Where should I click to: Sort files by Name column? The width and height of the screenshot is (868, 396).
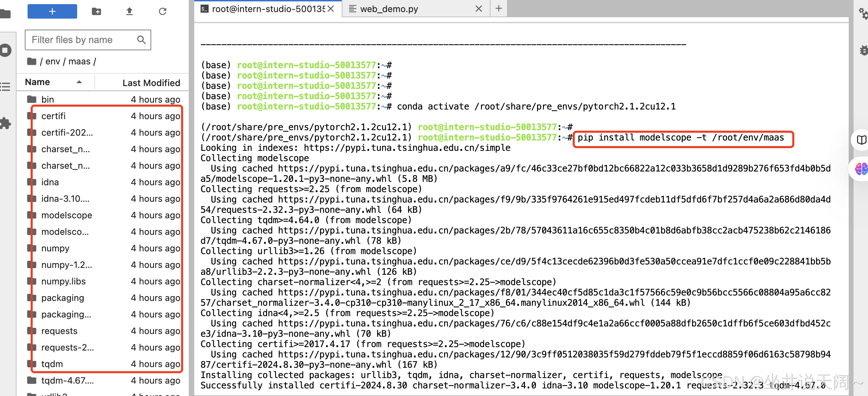[x=38, y=82]
